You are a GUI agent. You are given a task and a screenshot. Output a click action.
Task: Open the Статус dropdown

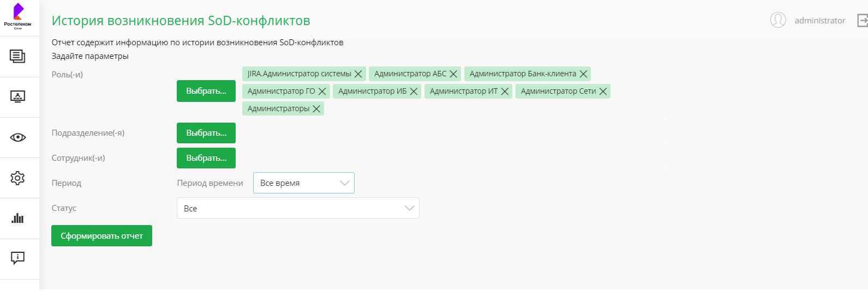point(298,208)
